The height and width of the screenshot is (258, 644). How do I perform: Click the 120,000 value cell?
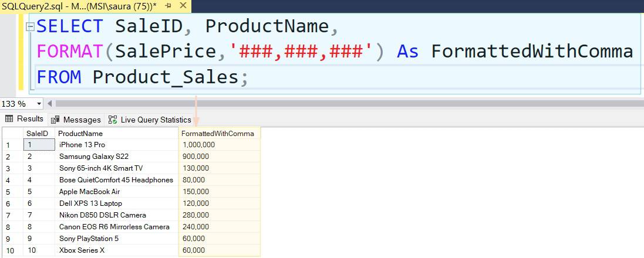click(x=220, y=203)
